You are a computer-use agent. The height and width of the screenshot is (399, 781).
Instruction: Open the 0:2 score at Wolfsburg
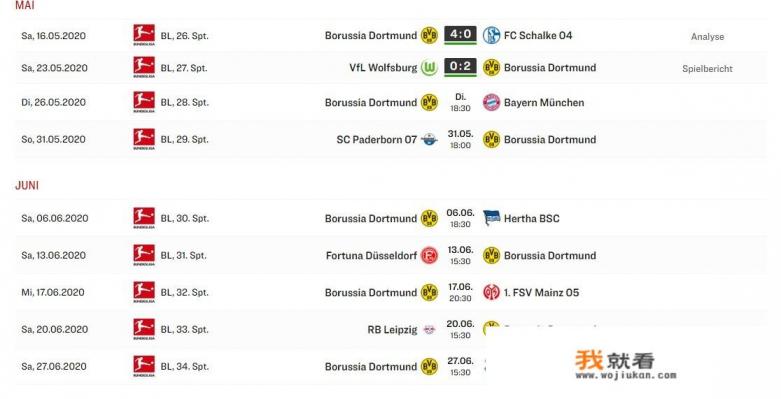460,67
